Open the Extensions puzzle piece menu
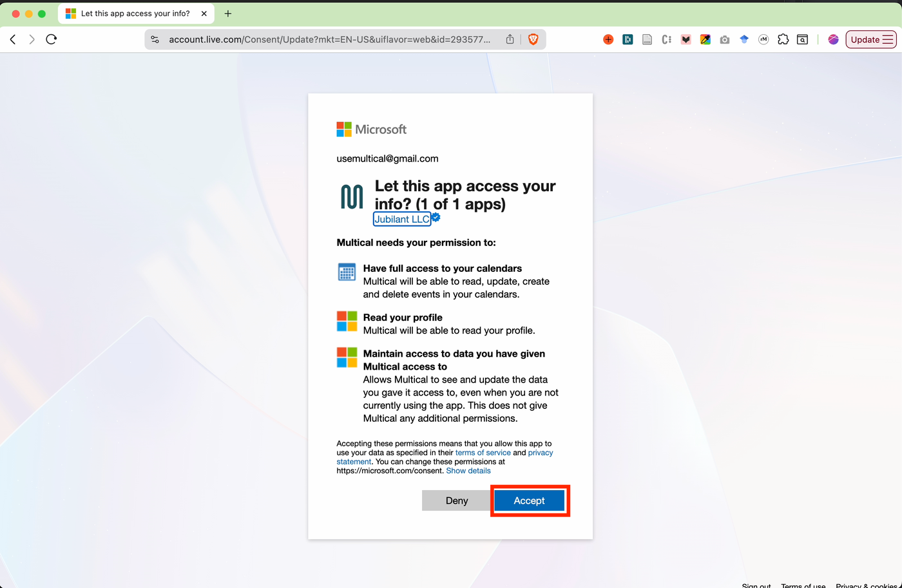 click(x=783, y=39)
